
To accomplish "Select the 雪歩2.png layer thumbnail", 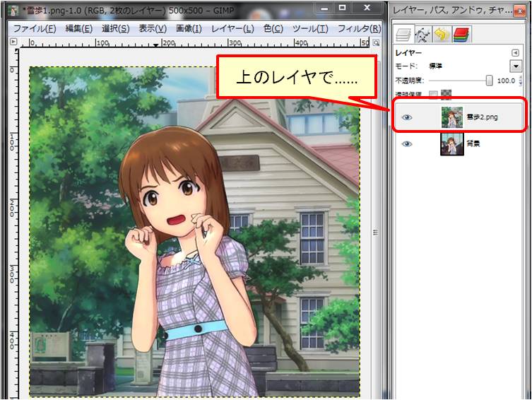I will point(452,117).
